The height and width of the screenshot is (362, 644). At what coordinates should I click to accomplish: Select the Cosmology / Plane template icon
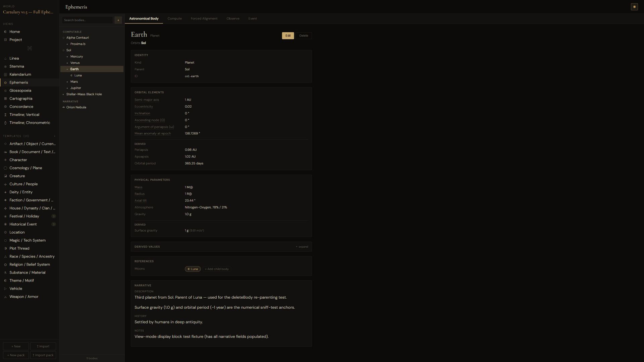[5, 168]
